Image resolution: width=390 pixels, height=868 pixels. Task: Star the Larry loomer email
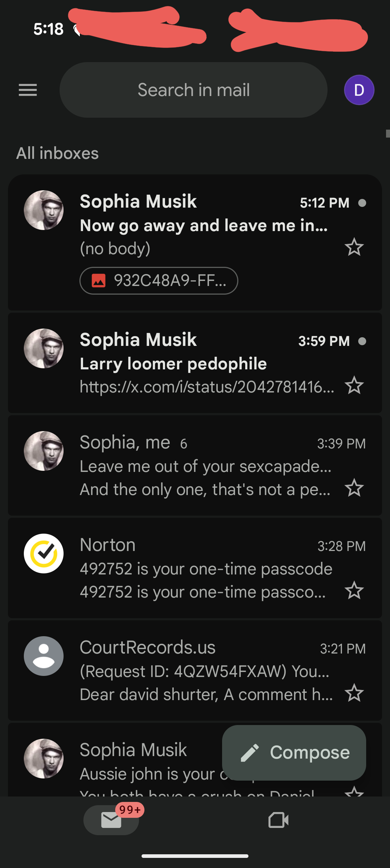[354, 385]
